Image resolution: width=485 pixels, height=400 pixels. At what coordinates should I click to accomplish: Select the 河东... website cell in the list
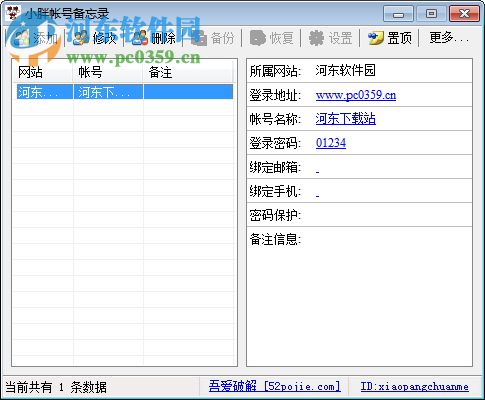pos(45,92)
